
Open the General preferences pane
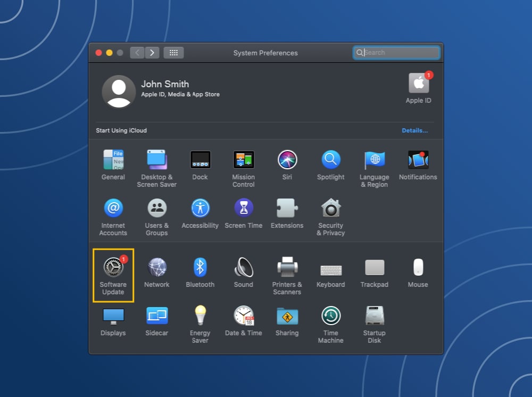point(113,165)
